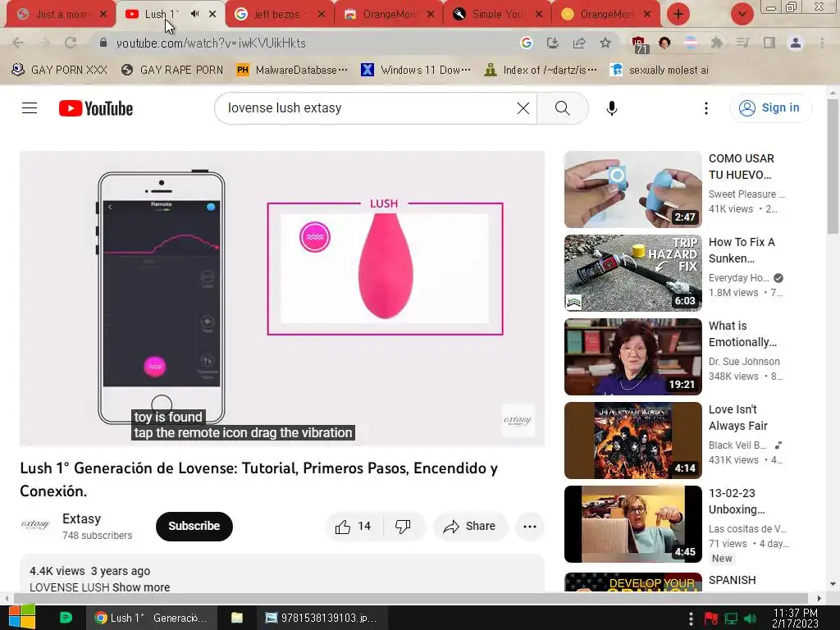
Task: Open the File Explorer taskbar folder
Action: point(237,618)
